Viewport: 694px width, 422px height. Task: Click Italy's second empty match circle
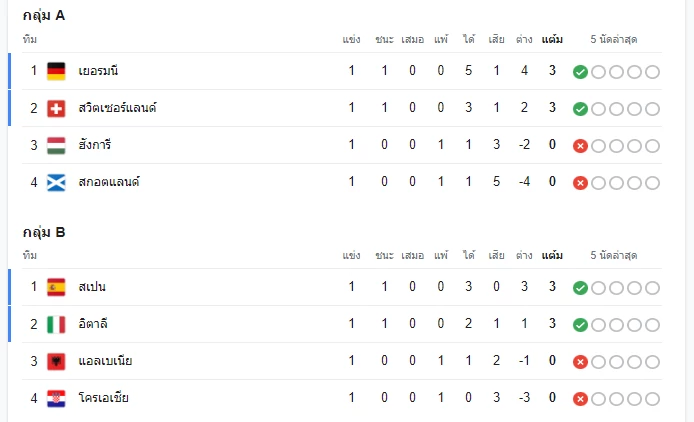[617, 325]
